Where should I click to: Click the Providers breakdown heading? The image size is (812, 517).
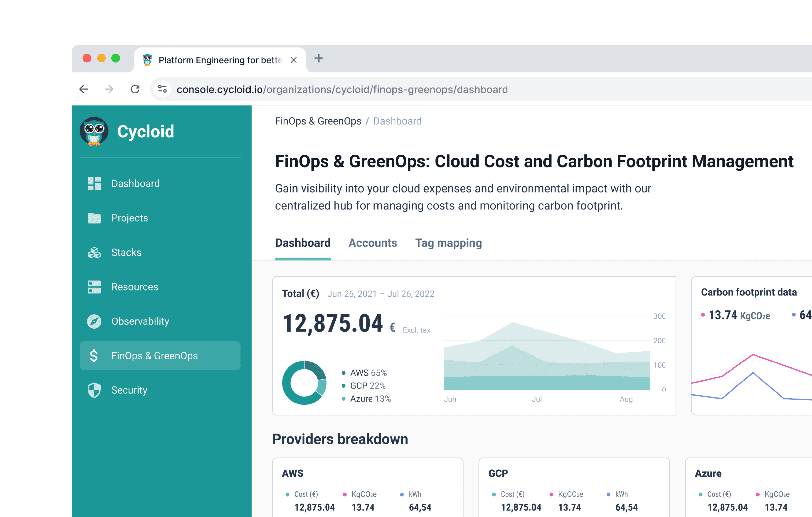coord(340,439)
